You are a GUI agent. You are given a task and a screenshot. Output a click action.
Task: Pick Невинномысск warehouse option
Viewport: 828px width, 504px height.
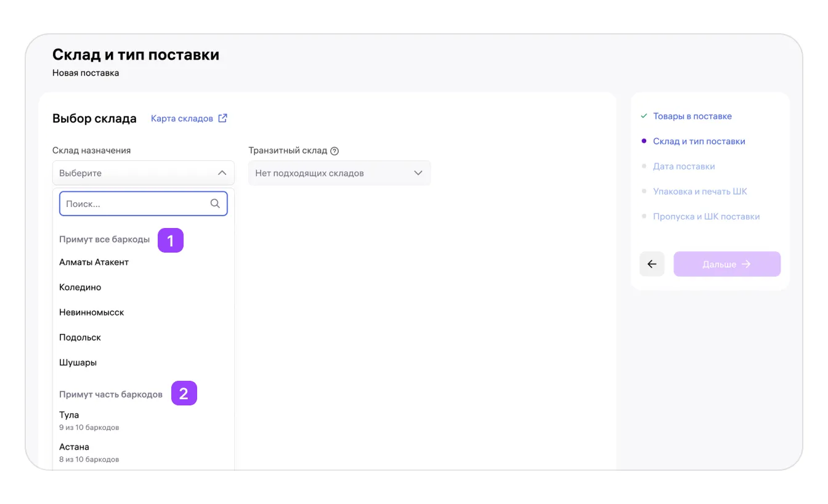[x=92, y=312]
